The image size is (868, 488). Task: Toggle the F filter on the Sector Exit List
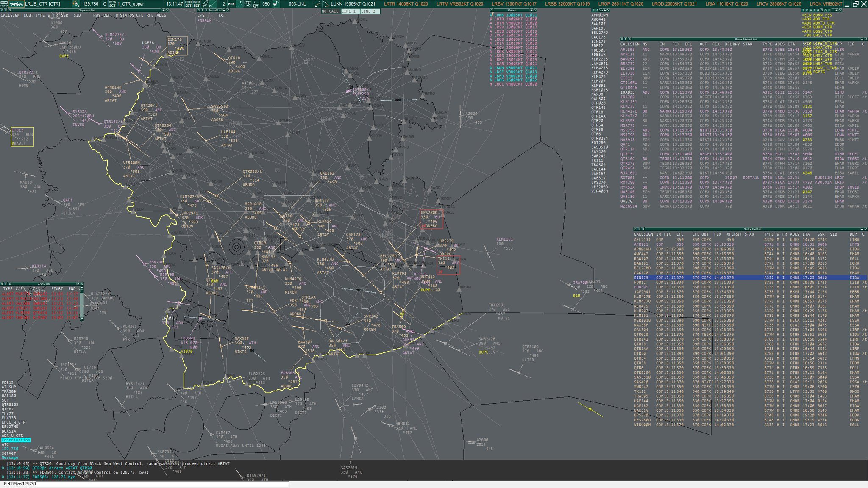[x=639, y=228]
